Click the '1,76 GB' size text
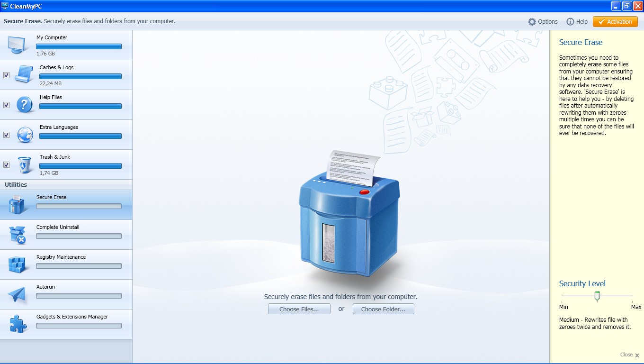644x364 pixels. point(45,54)
